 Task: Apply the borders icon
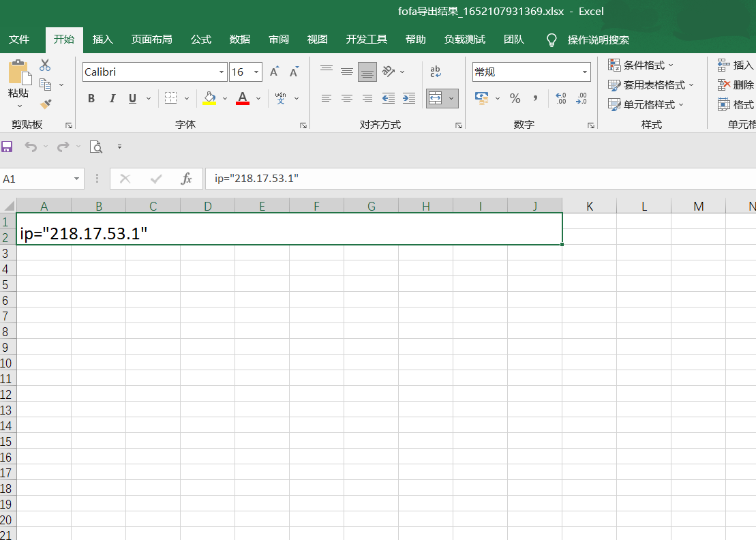pos(170,98)
